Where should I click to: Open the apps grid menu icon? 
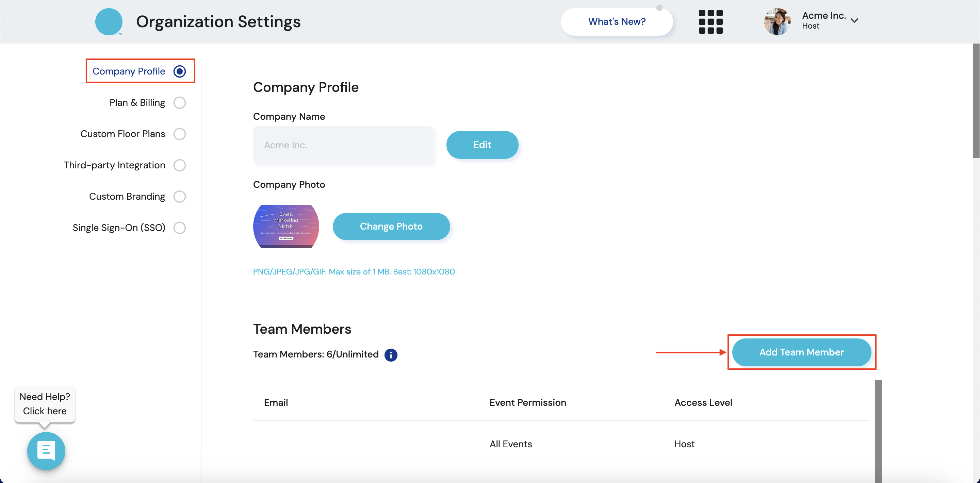[710, 22]
